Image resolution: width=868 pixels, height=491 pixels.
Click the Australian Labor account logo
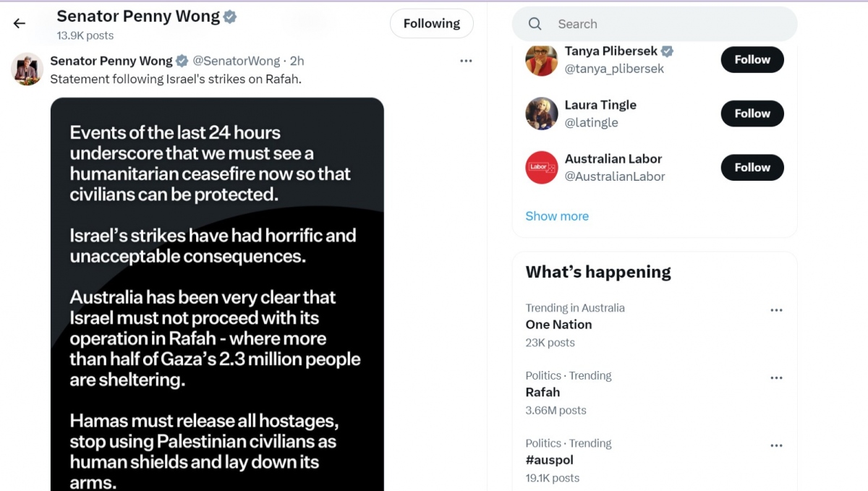click(541, 167)
